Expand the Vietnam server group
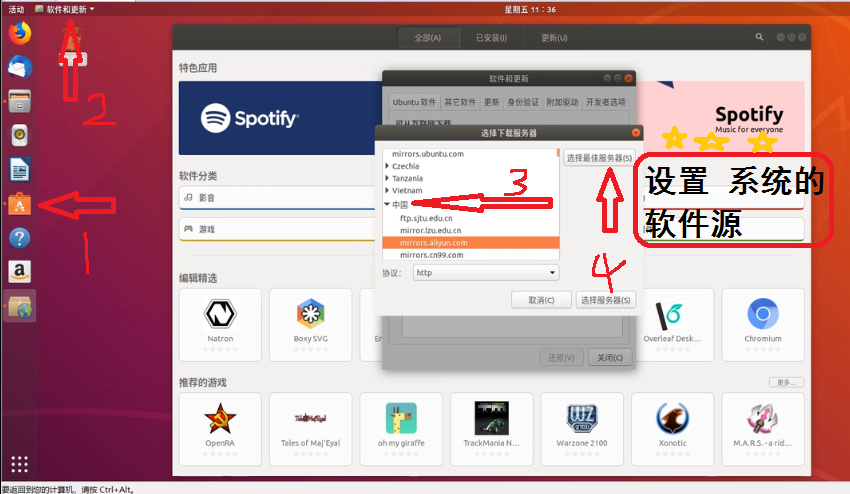 tap(387, 190)
